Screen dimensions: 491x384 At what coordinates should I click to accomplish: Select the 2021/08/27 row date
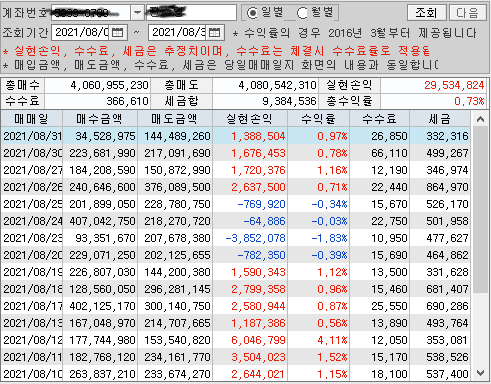pos(32,170)
